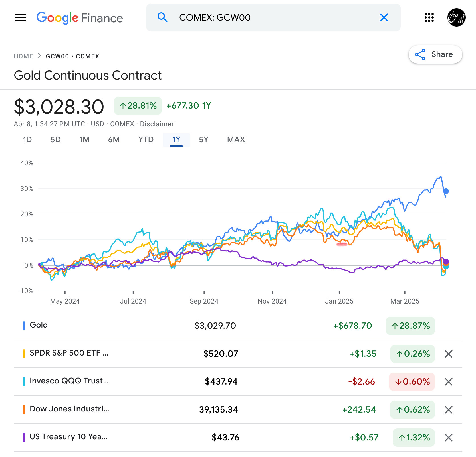476x457 pixels.
Task: Click the Treasury price $43.76
Action: tap(225, 437)
